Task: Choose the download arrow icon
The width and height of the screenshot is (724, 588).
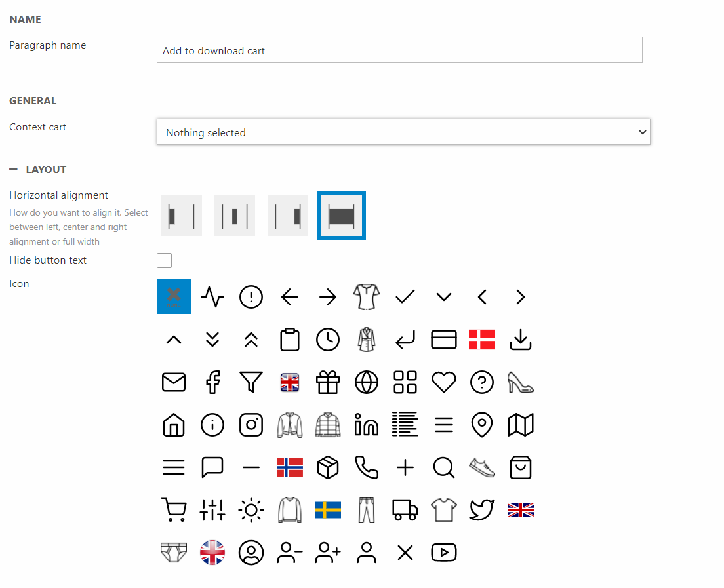Action: 521,340
